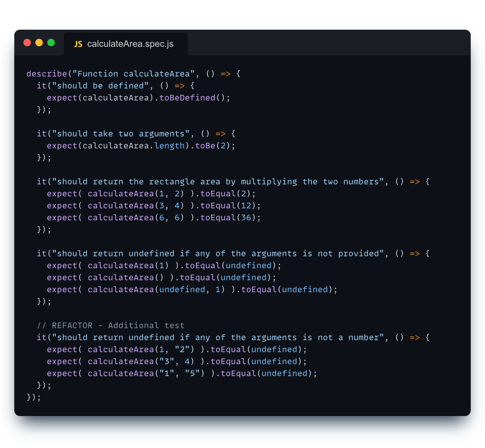
Task: Select the calculateArea.spec.js tab
Action: 130,44
